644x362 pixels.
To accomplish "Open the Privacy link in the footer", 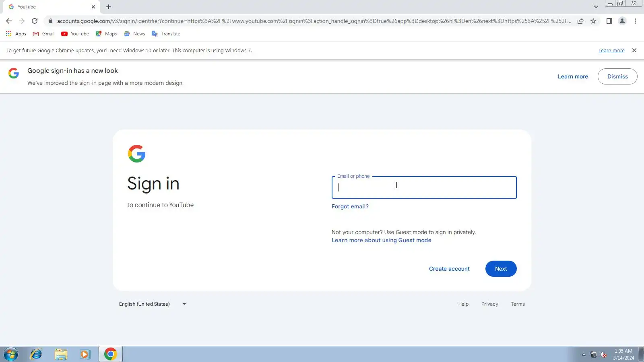I will point(490,304).
